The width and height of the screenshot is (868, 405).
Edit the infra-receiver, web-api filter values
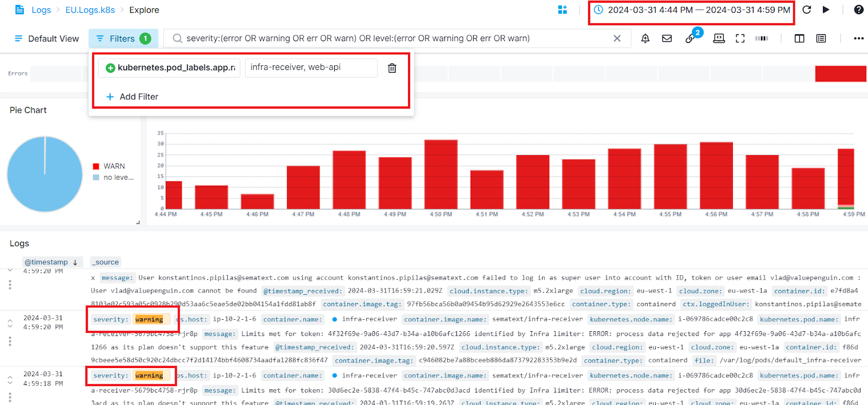coord(311,68)
